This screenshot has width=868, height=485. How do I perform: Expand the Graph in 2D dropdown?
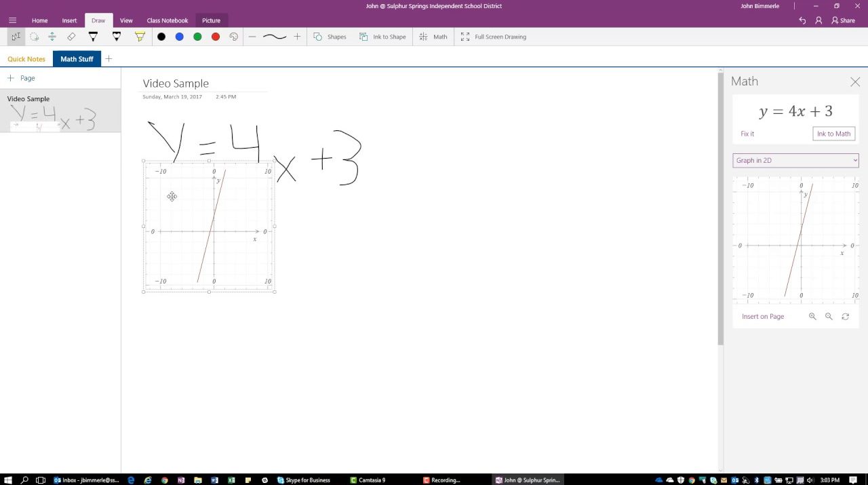click(x=795, y=160)
